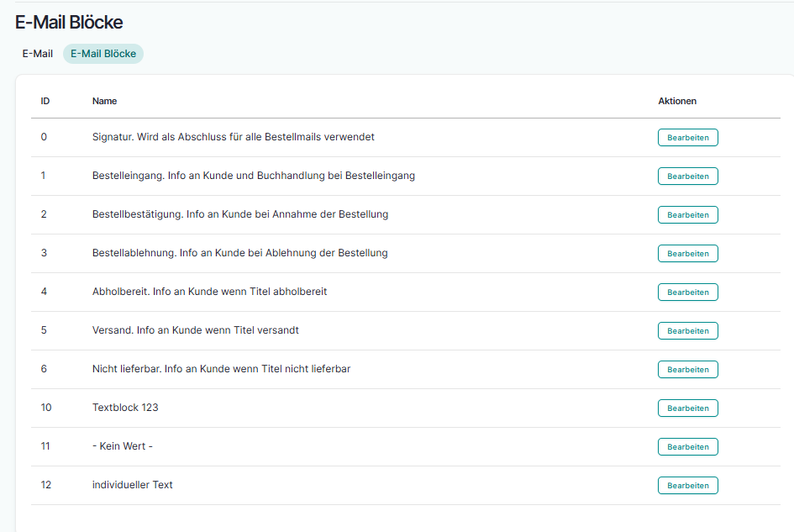Switch to the E-Mail tab

[x=37, y=54]
